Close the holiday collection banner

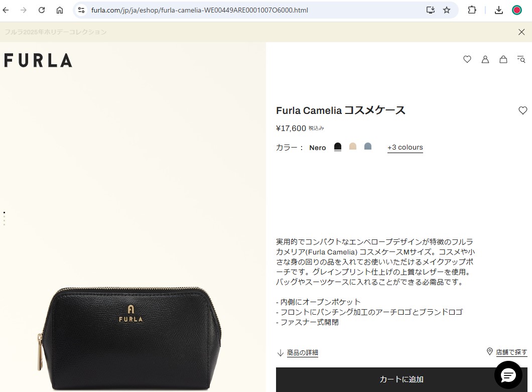click(x=521, y=32)
